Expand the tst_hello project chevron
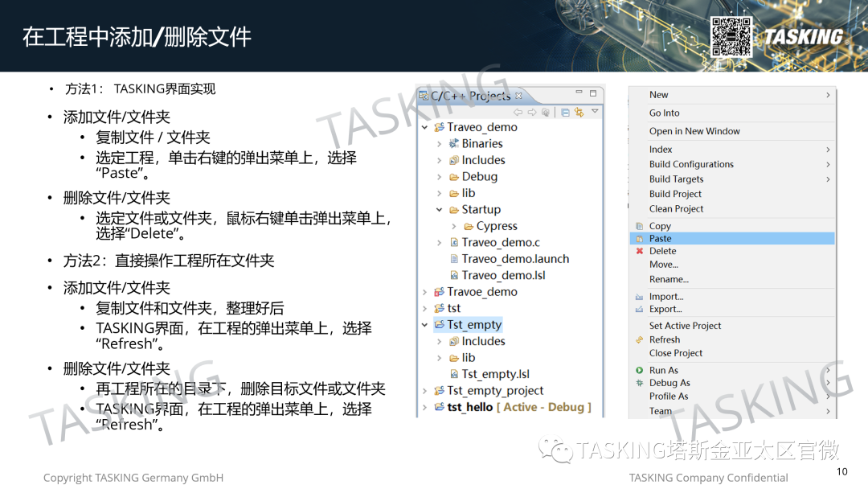 [424, 408]
